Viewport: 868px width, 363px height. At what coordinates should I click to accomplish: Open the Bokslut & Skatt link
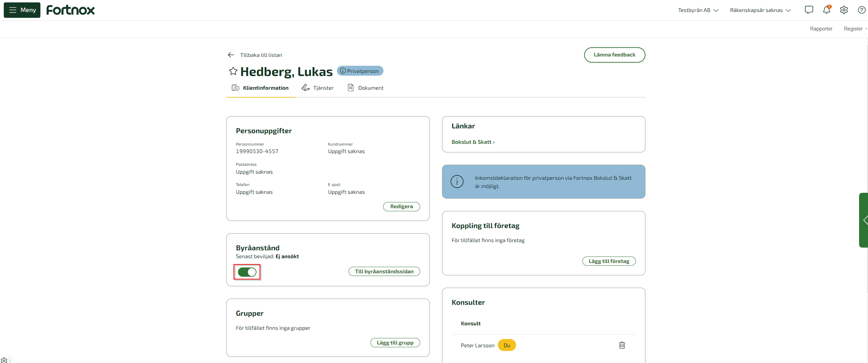pos(473,142)
